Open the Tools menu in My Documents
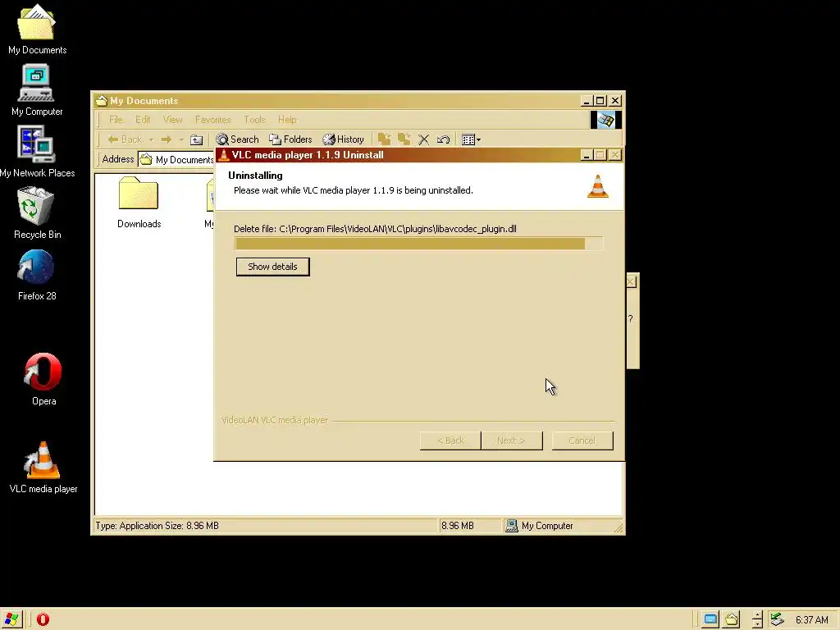840x630 pixels. (254, 120)
